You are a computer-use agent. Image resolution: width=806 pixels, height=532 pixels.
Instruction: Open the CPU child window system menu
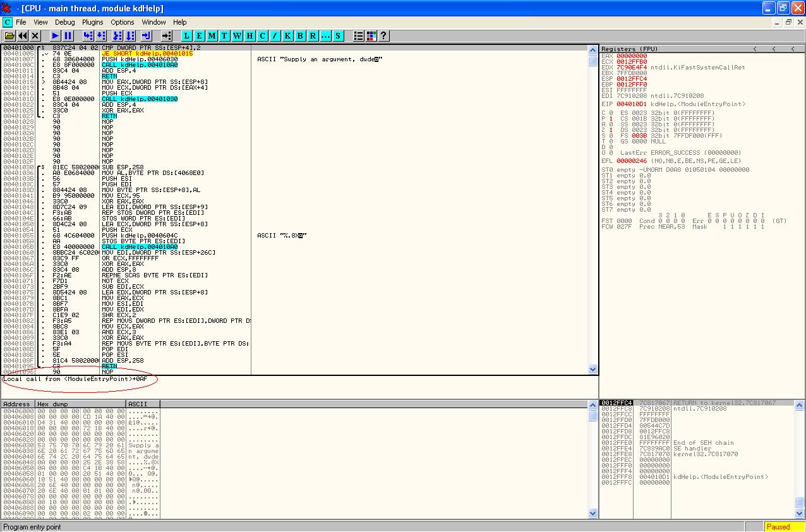(x=8, y=22)
